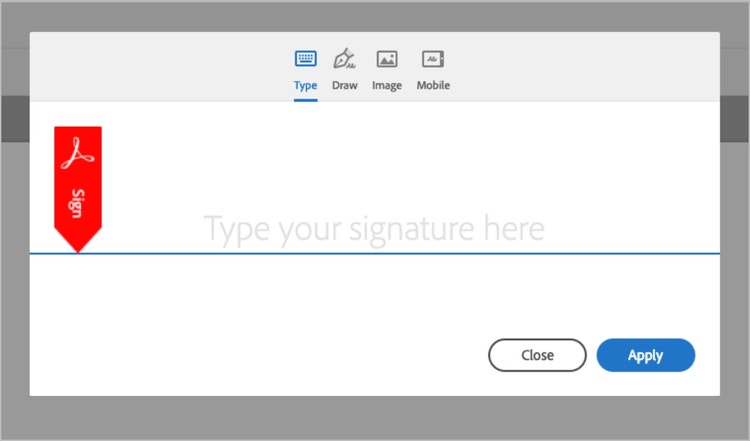Open the Image tab label
This screenshot has height=441, width=750.
pyautogui.click(x=387, y=86)
